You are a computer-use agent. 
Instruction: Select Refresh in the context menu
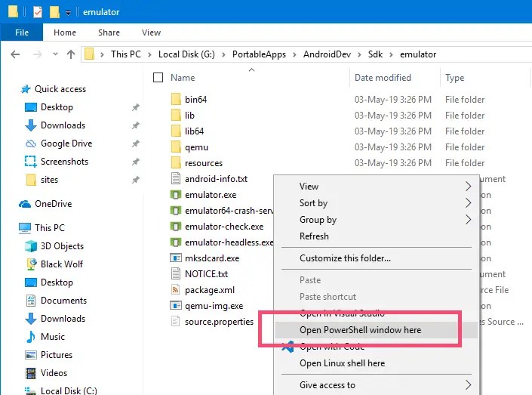tap(377, 236)
